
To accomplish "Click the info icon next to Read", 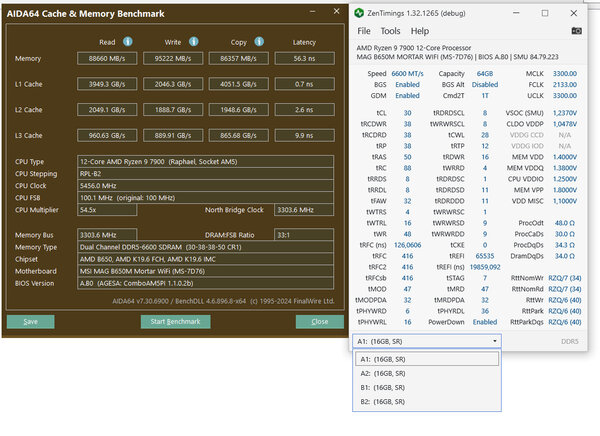I will click(x=128, y=41).
